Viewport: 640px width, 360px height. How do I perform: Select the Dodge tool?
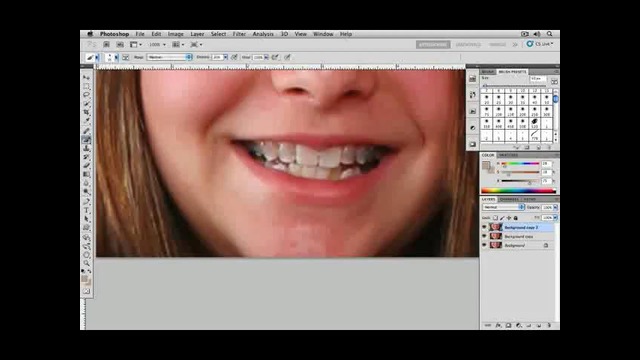coord(87,191)
